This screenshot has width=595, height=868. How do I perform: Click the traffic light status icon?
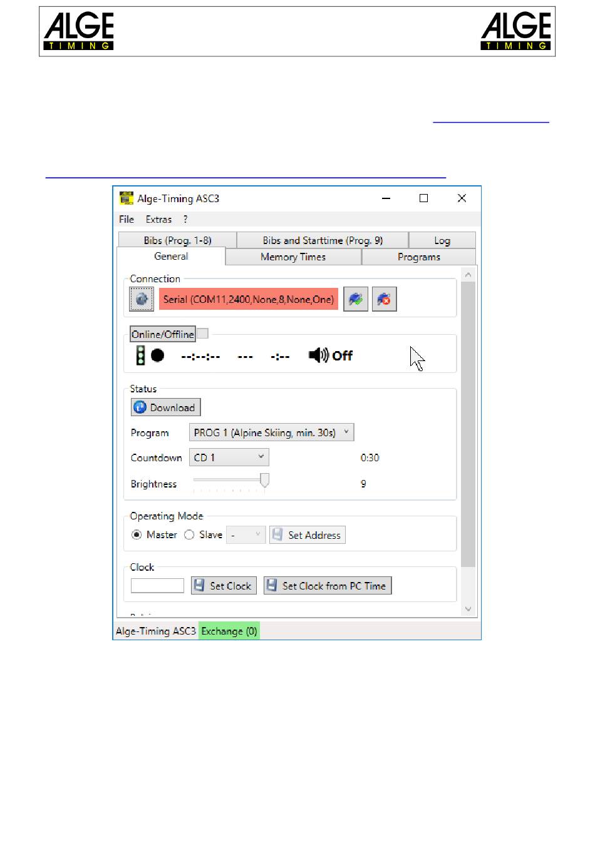tap(141, 355)
